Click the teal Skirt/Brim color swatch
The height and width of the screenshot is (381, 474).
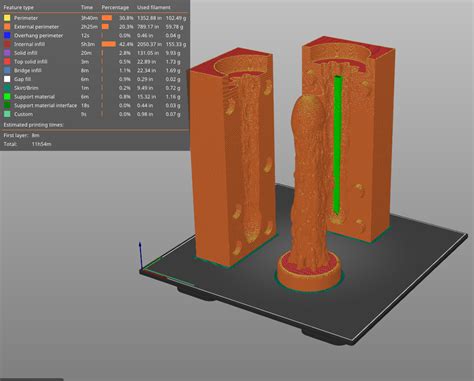(7, 88)
